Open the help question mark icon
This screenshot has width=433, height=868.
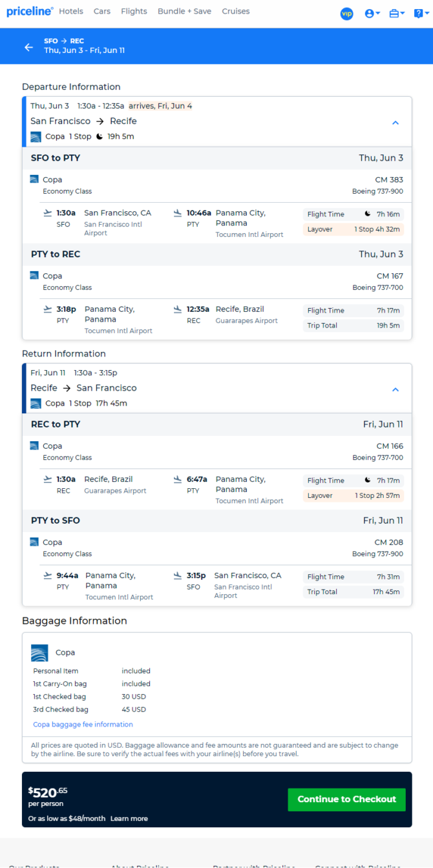(x=420, y=13)
